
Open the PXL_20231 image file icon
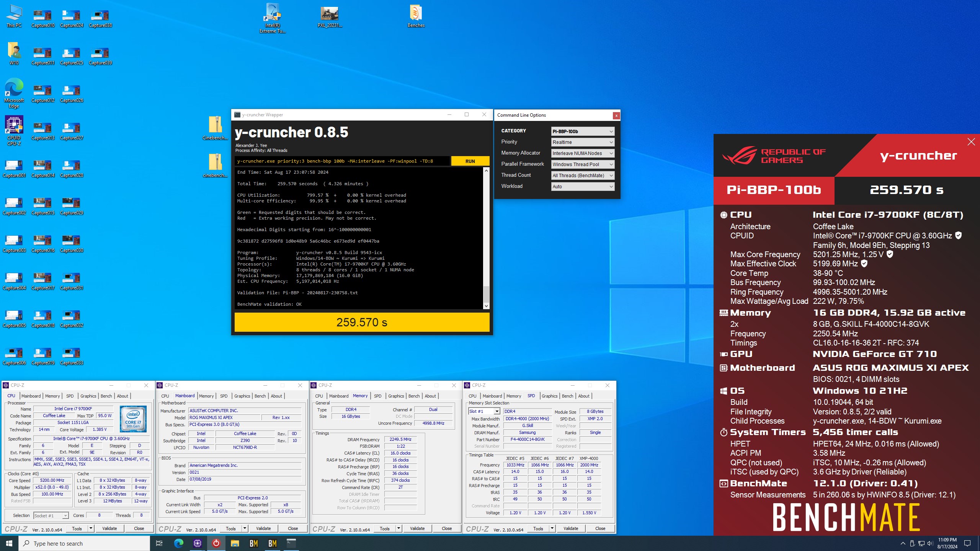pyautogui.click(x=330, y=16)
